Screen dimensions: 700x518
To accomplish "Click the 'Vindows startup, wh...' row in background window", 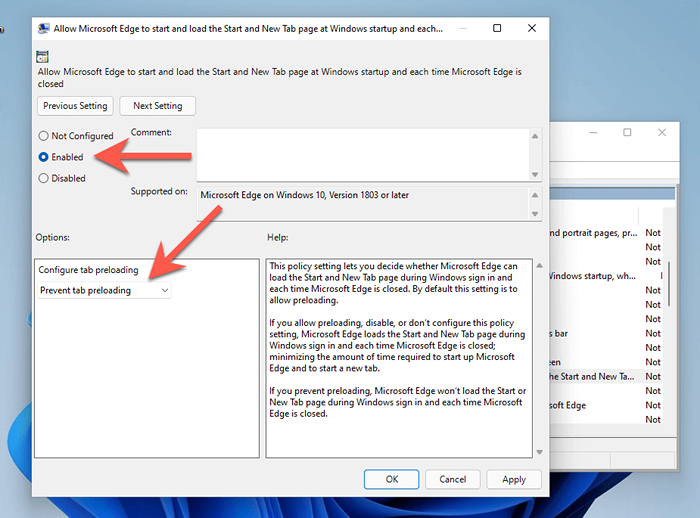I will 606,276.
